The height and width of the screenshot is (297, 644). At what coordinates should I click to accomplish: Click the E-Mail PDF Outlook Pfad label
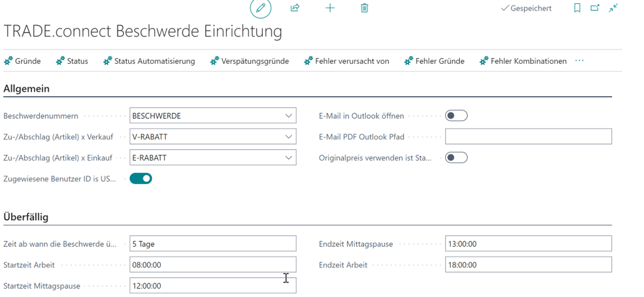click(x=362, y=137)
